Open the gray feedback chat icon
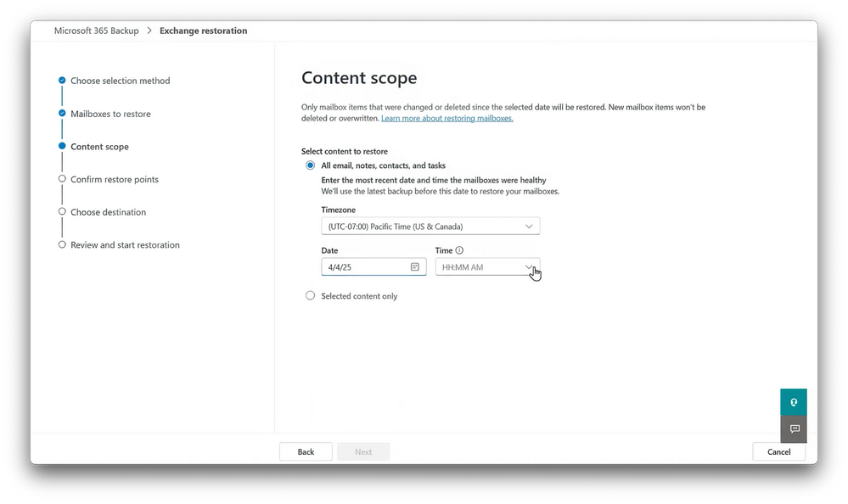Image resolution: width=848 pixels, height=504 pixels. click(794, 428)
